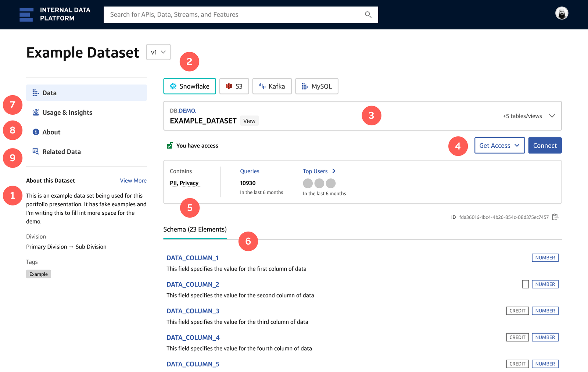This screenshot has height=372, width=588.
Task: Open the DATA_COLUMN_5 field link
Action: point(193,364)
